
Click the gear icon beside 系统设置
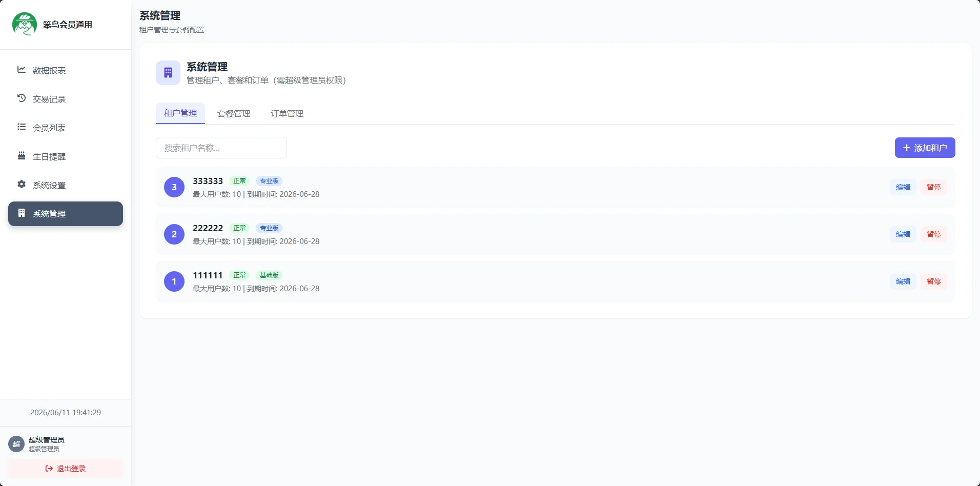click(x=22, y=184)
